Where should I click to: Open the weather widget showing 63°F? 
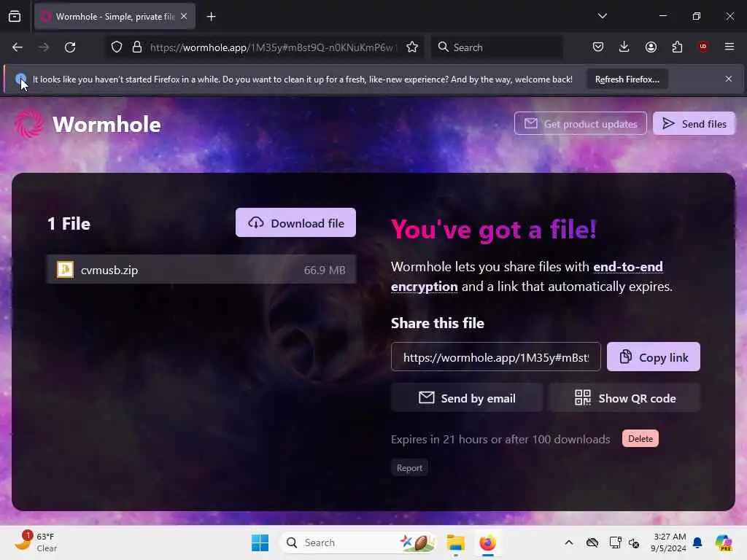[x=35, y=542]
